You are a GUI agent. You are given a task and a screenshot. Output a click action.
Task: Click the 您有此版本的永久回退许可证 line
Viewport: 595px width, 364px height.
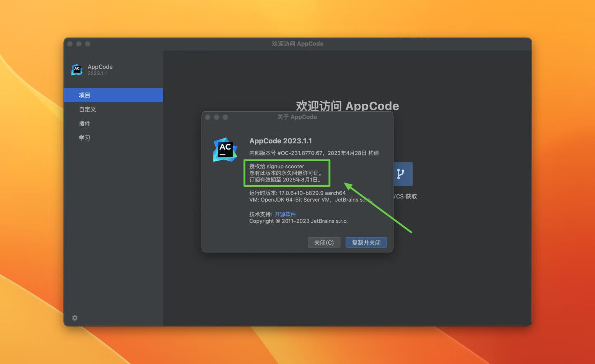(x=286, y=173)
